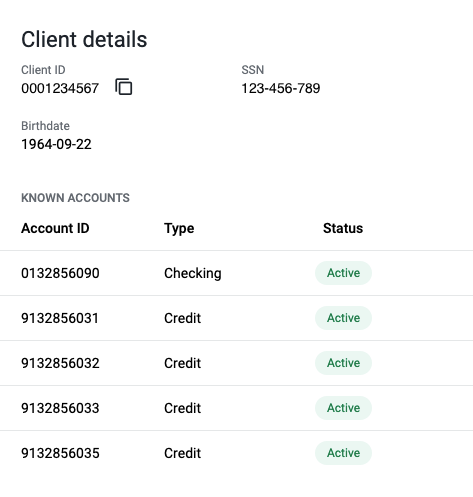Image resolution: width=473 pixels, height=497 pixels.
Task: Click the Active badge for checking account
Action: [343, 273]
